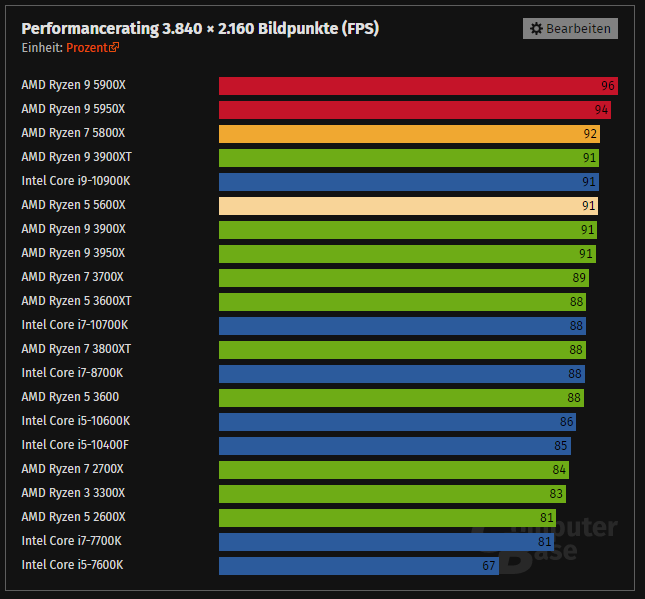Click the Bearbeiten button
The height and width of the screenshot is (599, 645).
coord(570,28)
